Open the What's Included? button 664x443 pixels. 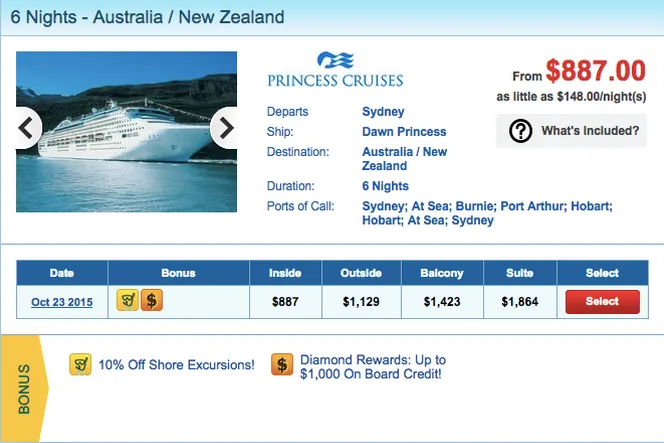coord(571,131)
